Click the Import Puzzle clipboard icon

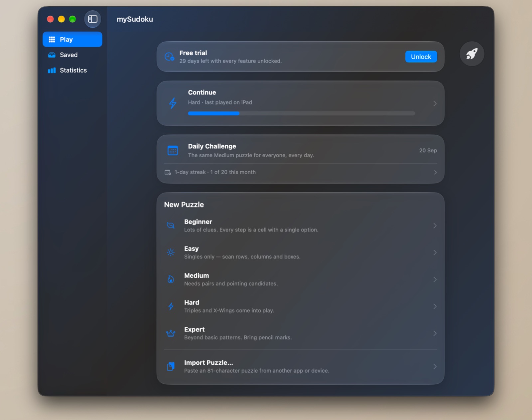171,366
